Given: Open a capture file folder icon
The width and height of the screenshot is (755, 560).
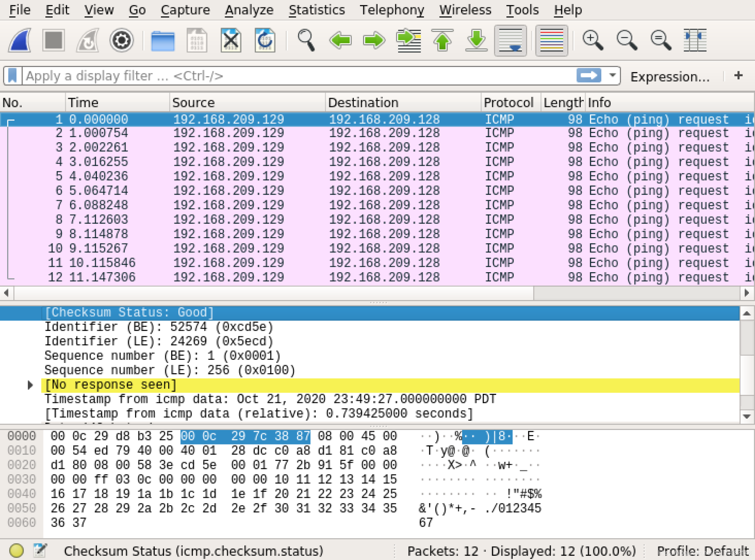Looking at the screenshot, I should coord(163,40).
